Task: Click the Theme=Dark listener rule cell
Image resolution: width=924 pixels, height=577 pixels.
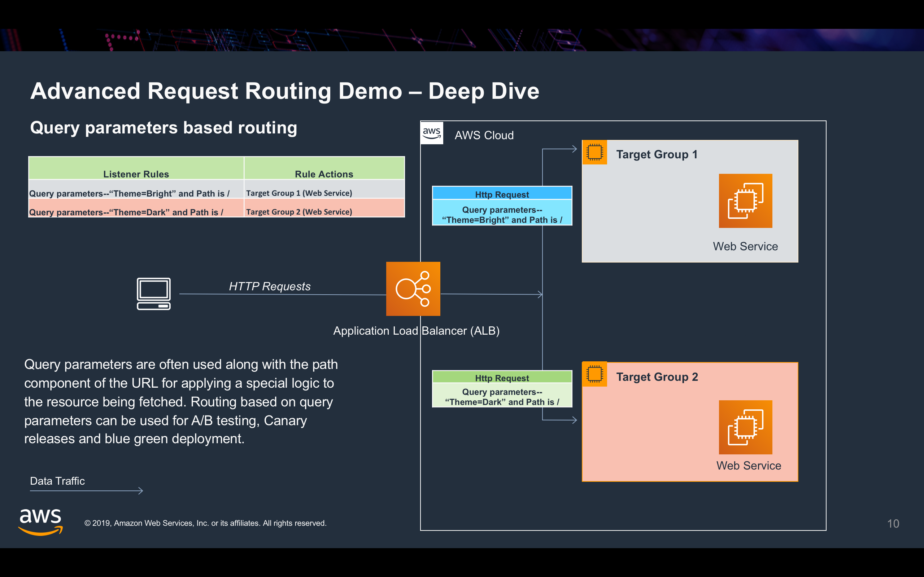Action: pos(127,212)
